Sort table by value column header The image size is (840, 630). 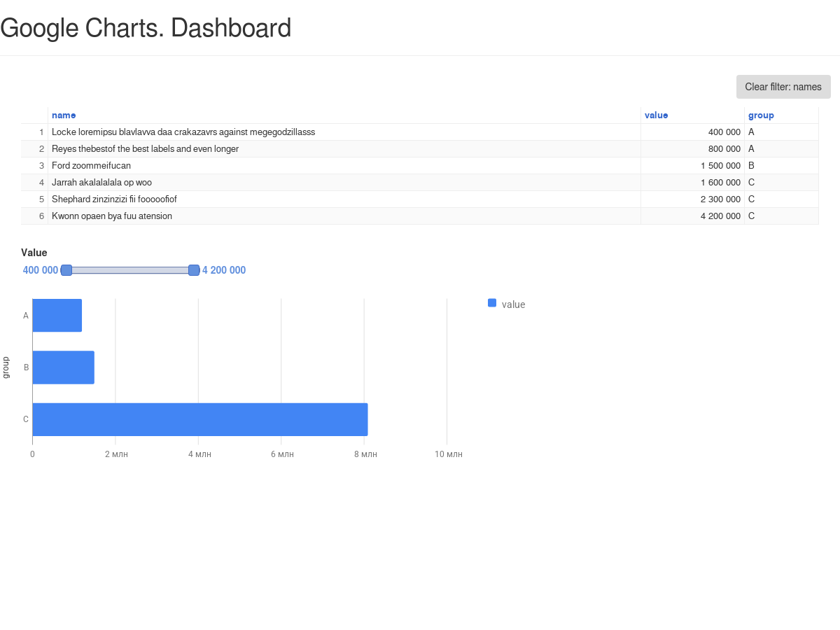(x=656, y=115)
